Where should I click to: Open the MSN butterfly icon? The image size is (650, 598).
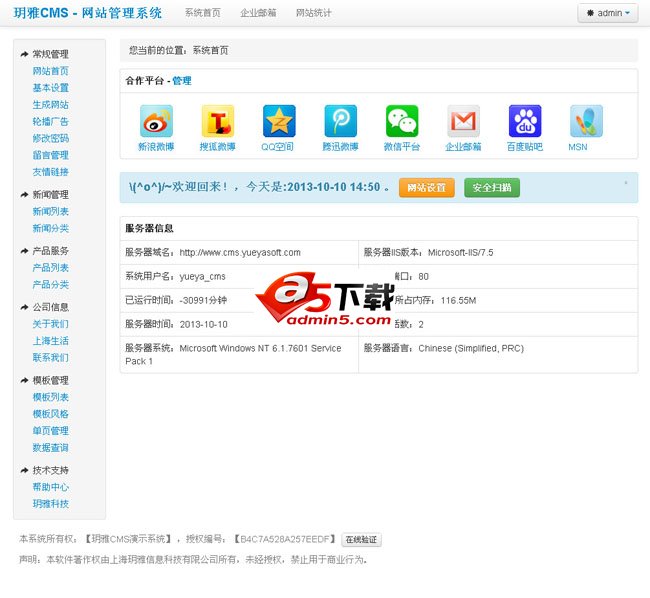tap(586, 121)
